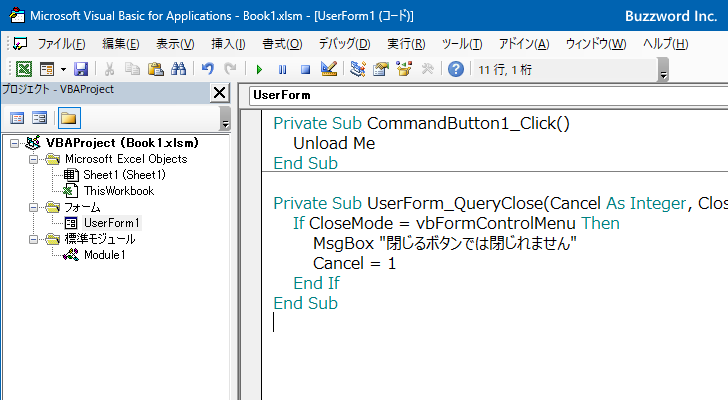728x400 pixels.
Task: Select Sheet1 (Sheet1) in project tree
Action: pos(124,175)
